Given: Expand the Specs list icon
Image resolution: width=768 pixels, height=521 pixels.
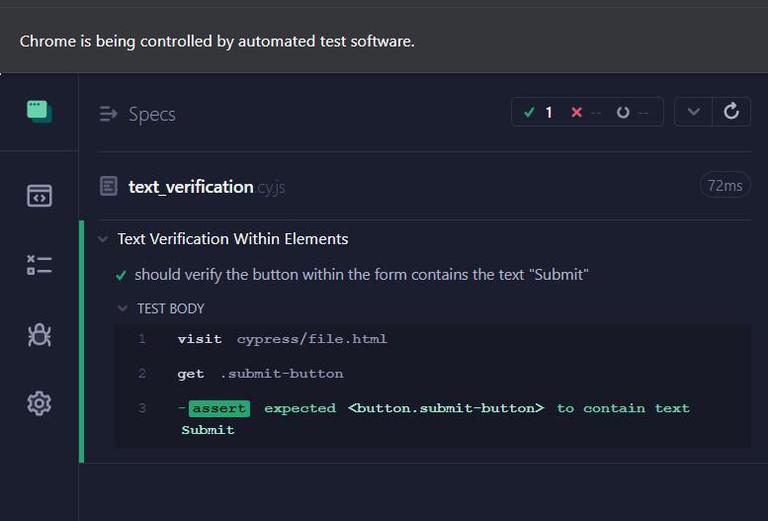Looking at the screenshot, I should tap(109, 114).
